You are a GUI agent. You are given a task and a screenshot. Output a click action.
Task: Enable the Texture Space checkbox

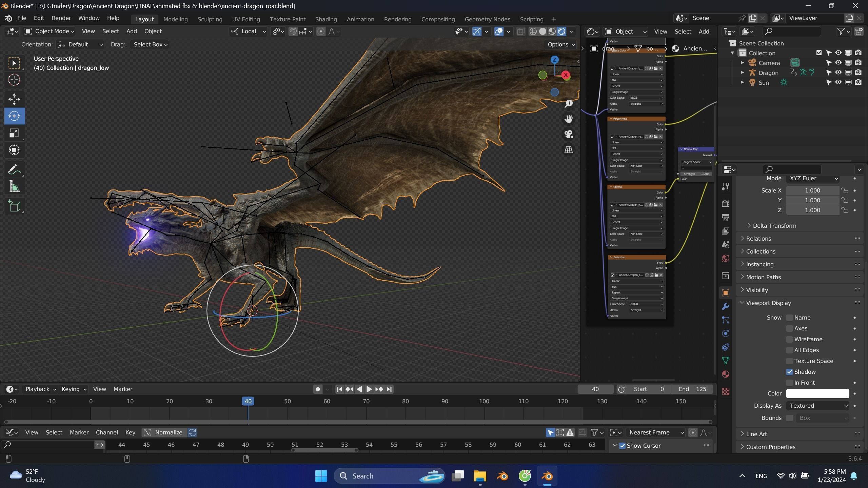790,361
